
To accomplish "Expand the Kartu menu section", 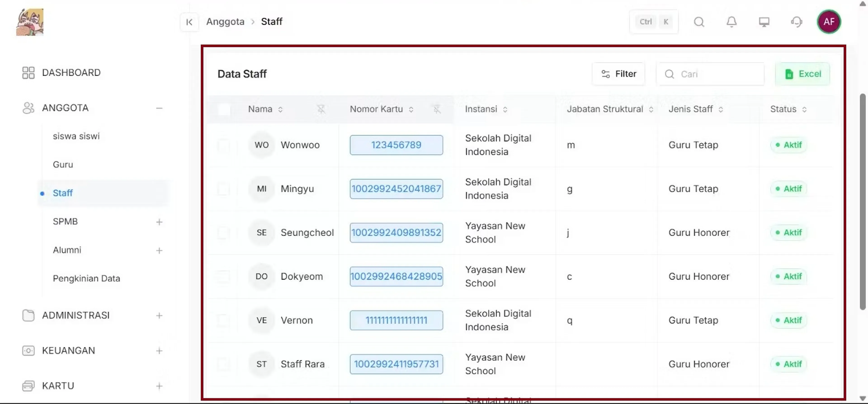I will click(x=159, y=386).
